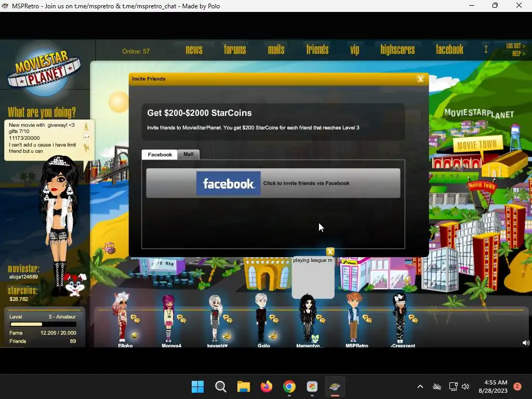Image resolution: width=532 pixels, height=399 pixels.
Task: Click the starcoins amount $28.762
Action: (19, 299)
